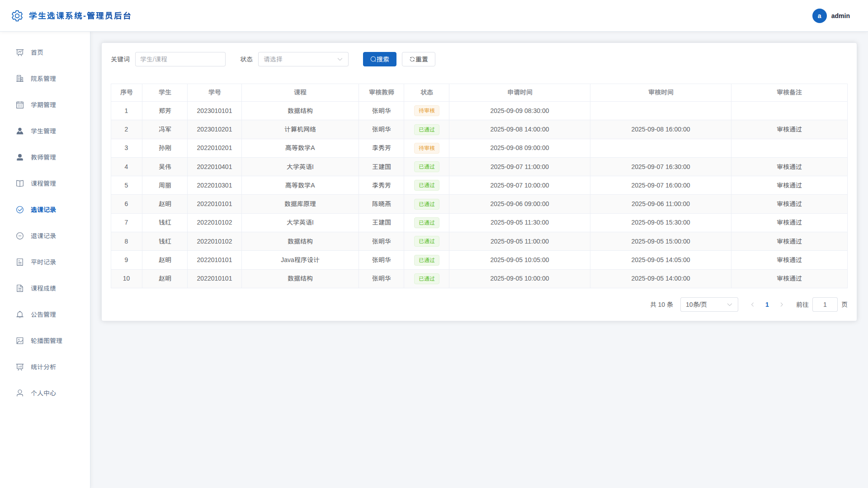The height and width of the screenshot is (488, 868).
Task: Open 个人中心 menu item
Action: click(x=45, y=393)
